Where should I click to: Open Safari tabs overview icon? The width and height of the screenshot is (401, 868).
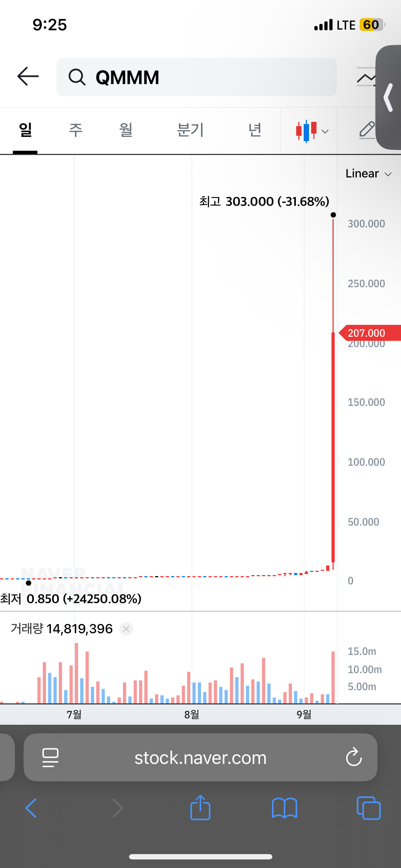tap(369, 808)
